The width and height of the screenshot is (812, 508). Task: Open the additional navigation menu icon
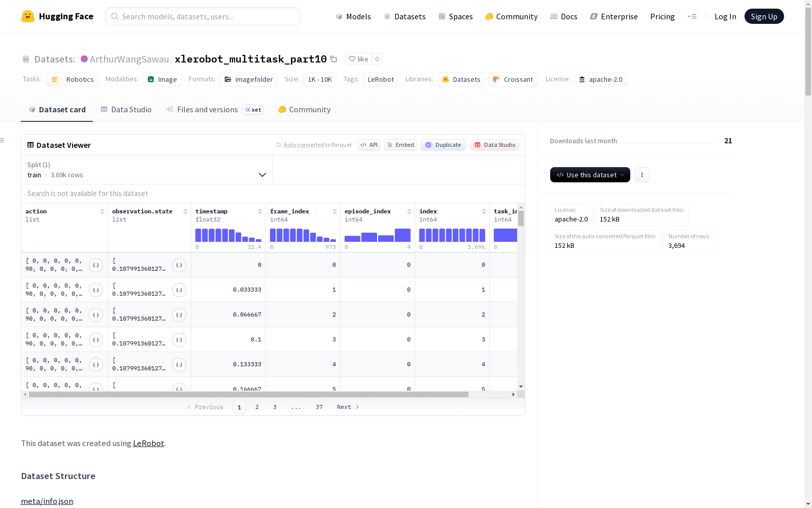click(x=692, y=16)
